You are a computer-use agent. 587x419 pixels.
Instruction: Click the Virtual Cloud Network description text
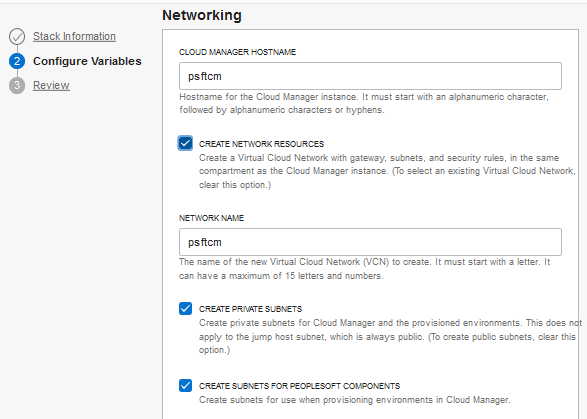coord(387,171)
